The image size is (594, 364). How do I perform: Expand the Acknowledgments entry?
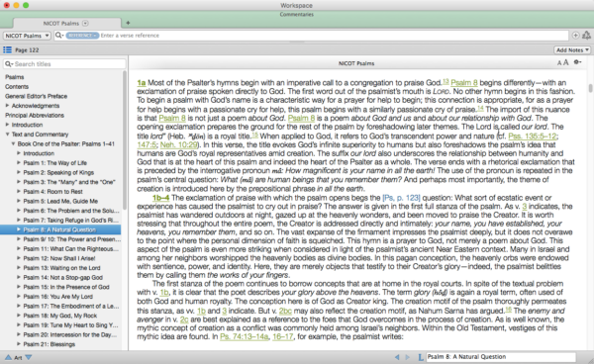pos(7,106)
